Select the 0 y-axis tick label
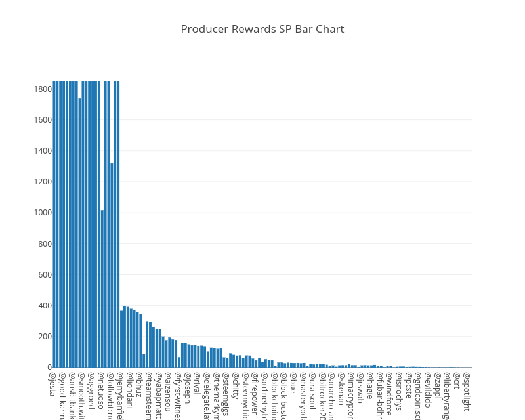This screenshot has width=525, height=420. pos(50,367)
